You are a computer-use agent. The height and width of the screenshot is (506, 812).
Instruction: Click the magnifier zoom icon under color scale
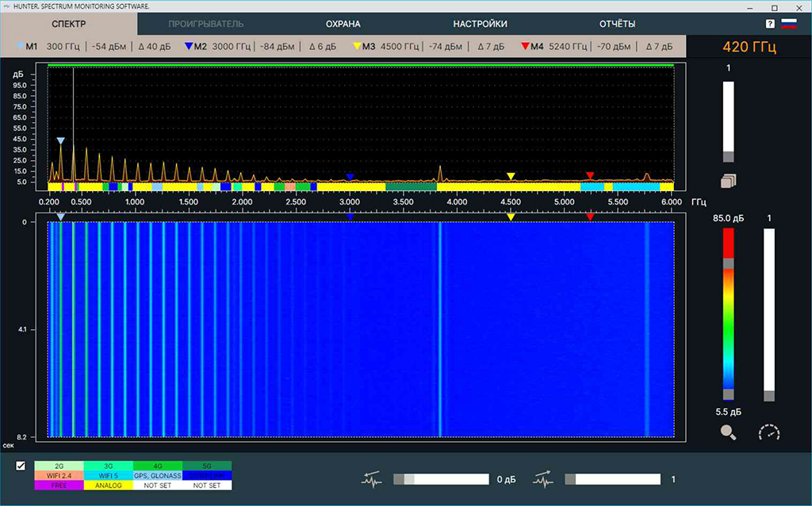728,432
